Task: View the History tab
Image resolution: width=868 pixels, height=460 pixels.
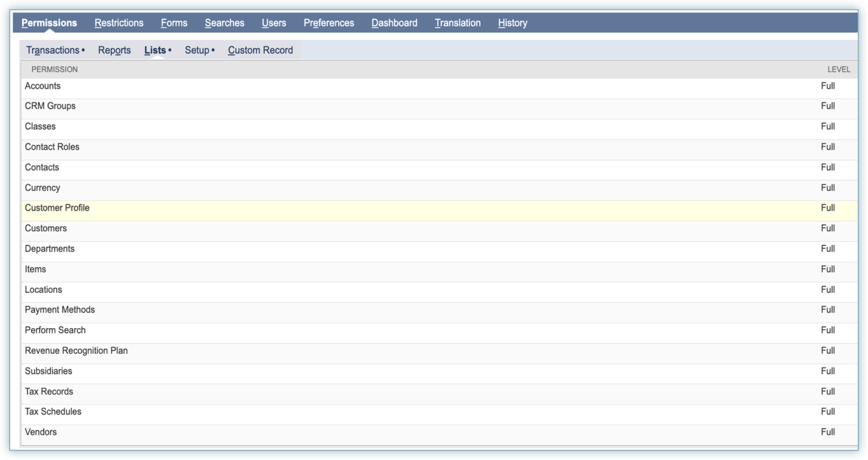Action: click(x=512, y=23)
